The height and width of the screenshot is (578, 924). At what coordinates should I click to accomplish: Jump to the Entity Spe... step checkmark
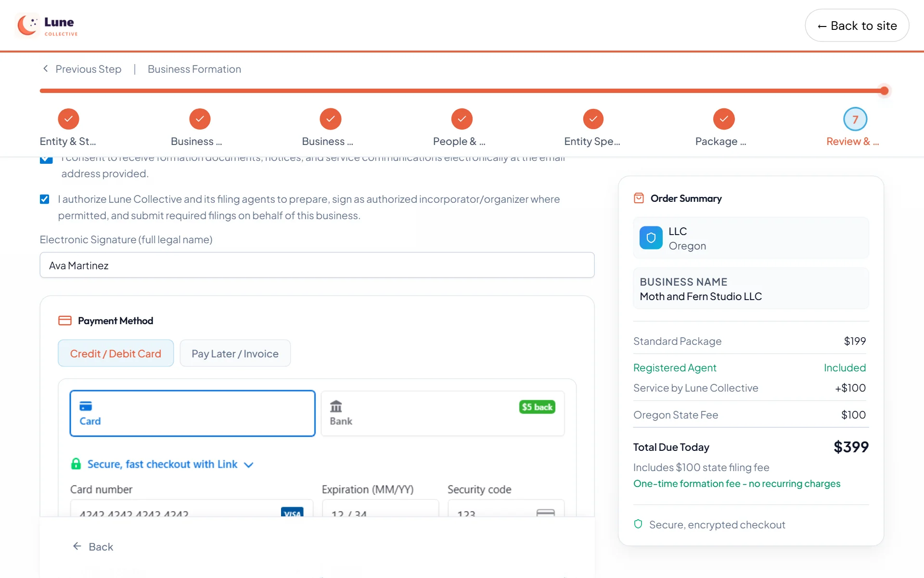pos(593,119)
